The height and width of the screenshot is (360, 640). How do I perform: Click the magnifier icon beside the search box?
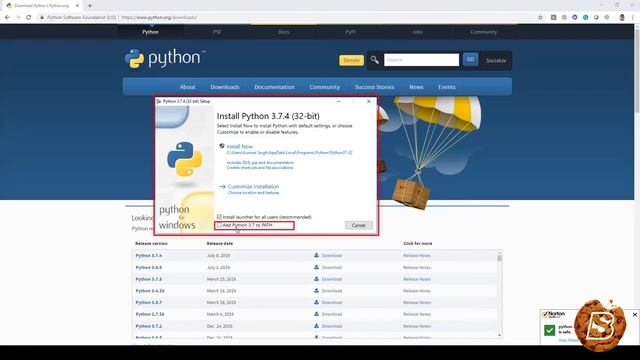[x=374, y=60]
